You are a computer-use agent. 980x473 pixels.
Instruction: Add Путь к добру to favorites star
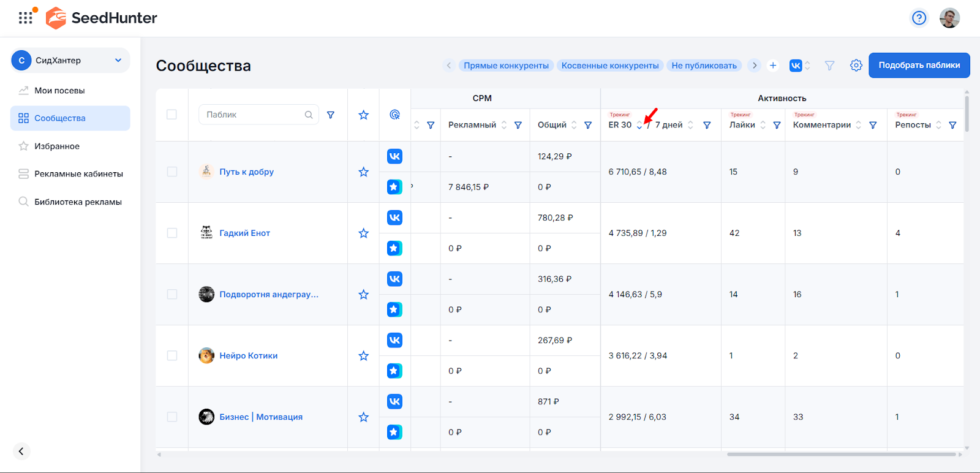tap(363, 172)
